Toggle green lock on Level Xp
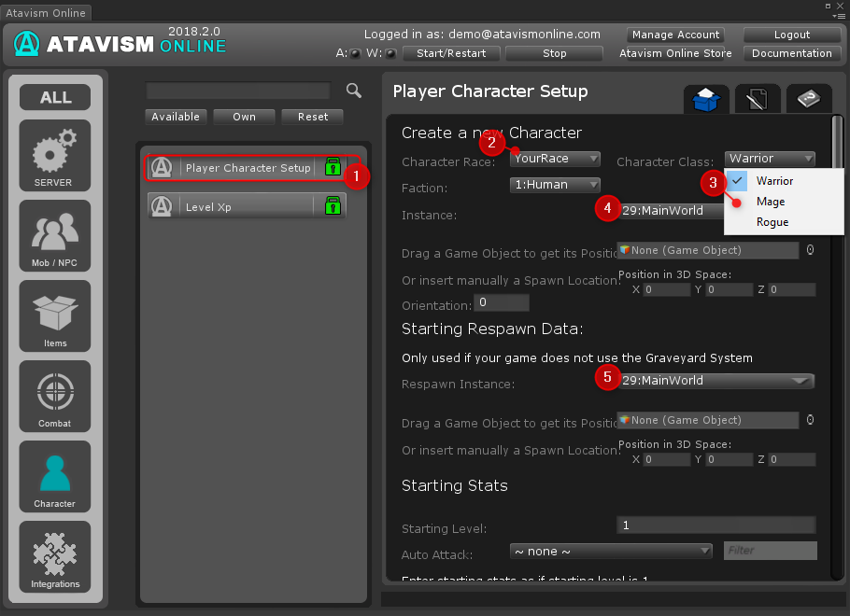The image size is (850, 616). click(333, 206)
